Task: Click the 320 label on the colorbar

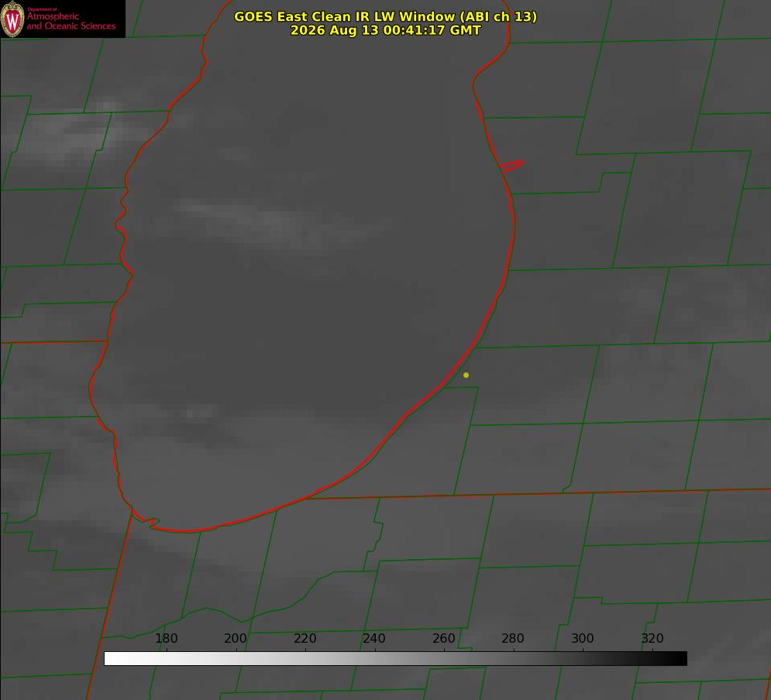Action: coord(652,638)
